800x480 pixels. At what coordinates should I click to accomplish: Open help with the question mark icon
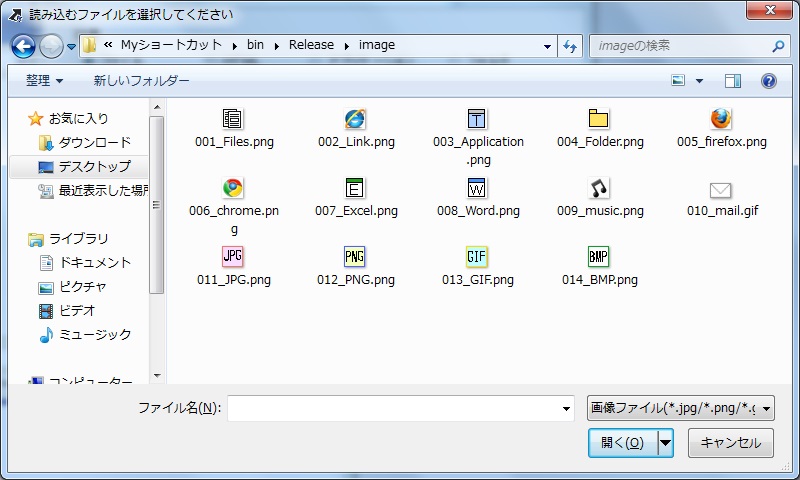coord(769,81)
